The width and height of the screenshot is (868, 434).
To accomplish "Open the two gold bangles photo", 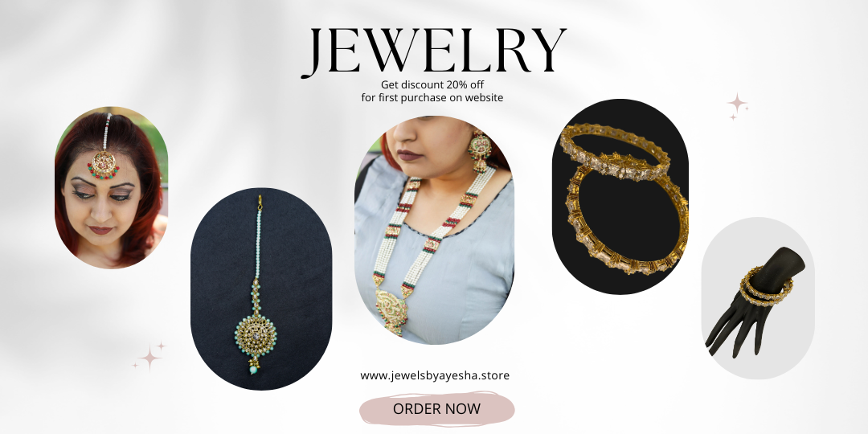I will pos(620,197).
